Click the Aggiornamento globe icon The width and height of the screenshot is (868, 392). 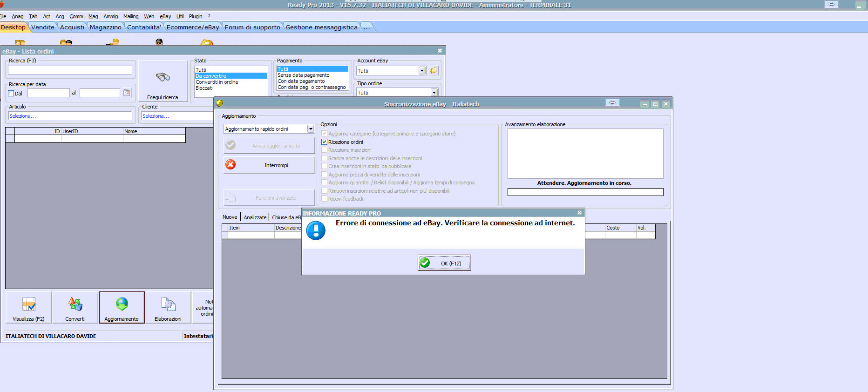(x=122, y=304)
